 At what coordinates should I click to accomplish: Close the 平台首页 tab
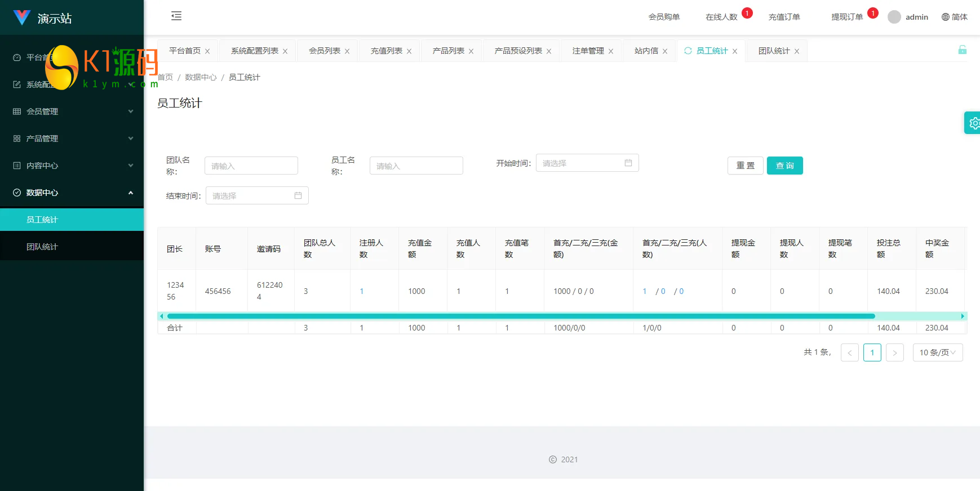click(207, 51)
